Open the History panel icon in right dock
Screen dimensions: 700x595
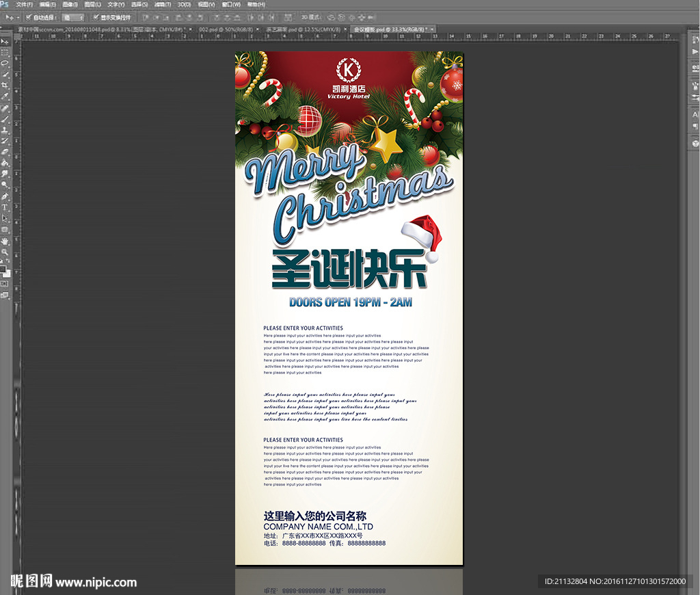tap(695, 40)
